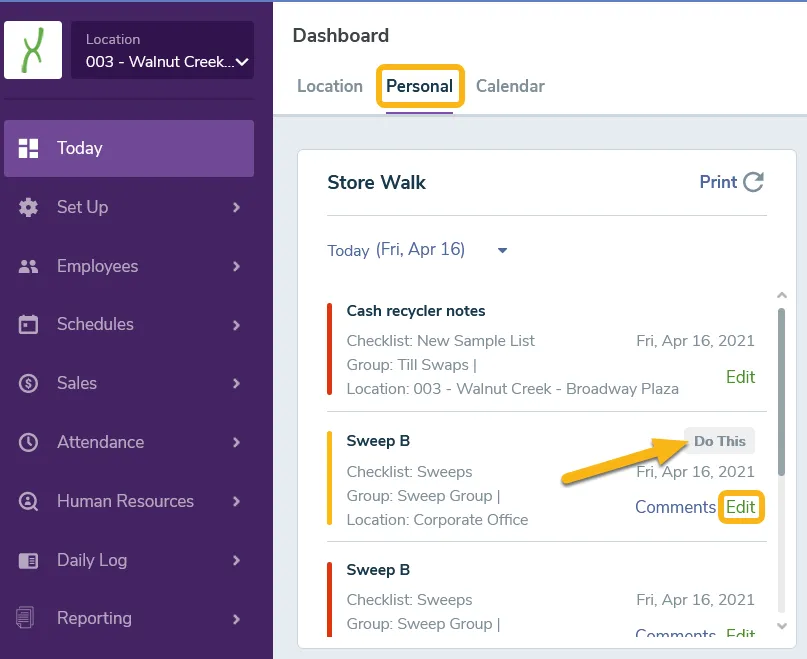
Task: Open Comments for the Corporate Office Sweep B
Action: click(x=675, y=507)
